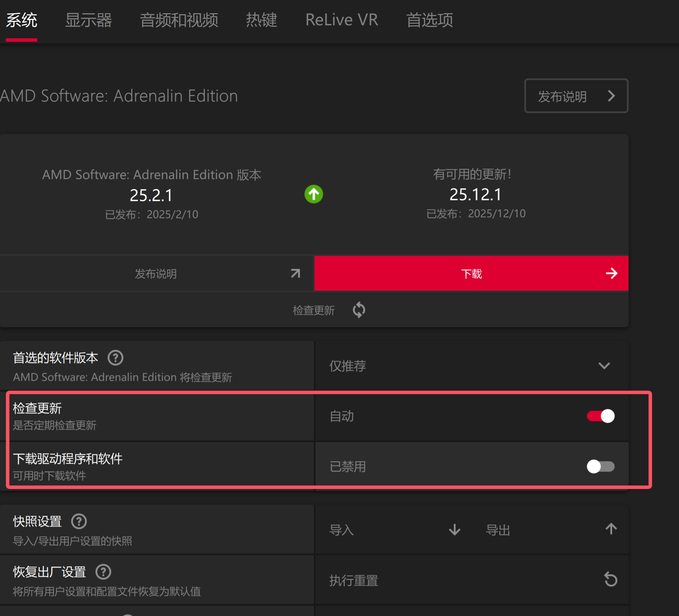Select the ReLive VR tab
679x616 pixels.
click(x=342, y=20)
